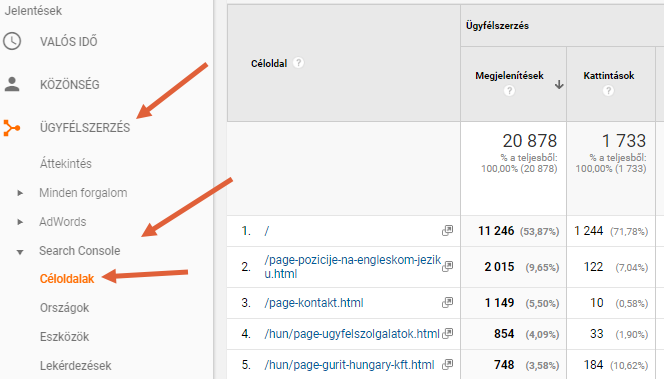Show help icon under Kattintások column
The image size is (664, 379).
(609, 91)
